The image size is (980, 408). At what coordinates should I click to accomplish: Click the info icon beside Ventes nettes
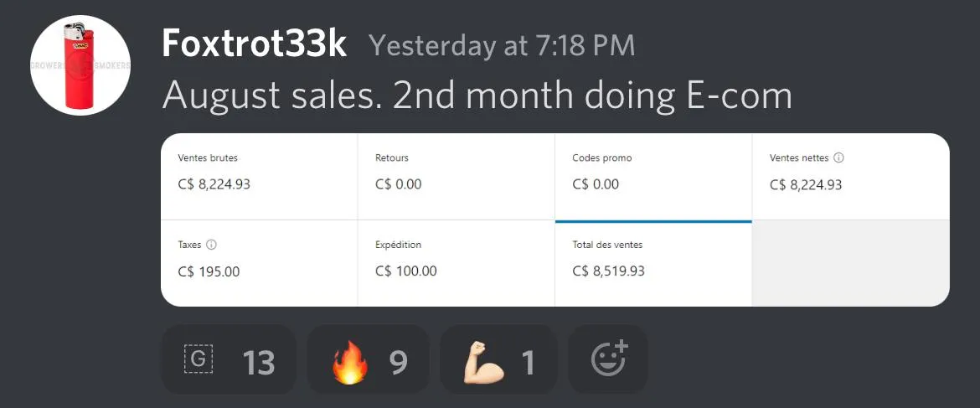(838, 158)
